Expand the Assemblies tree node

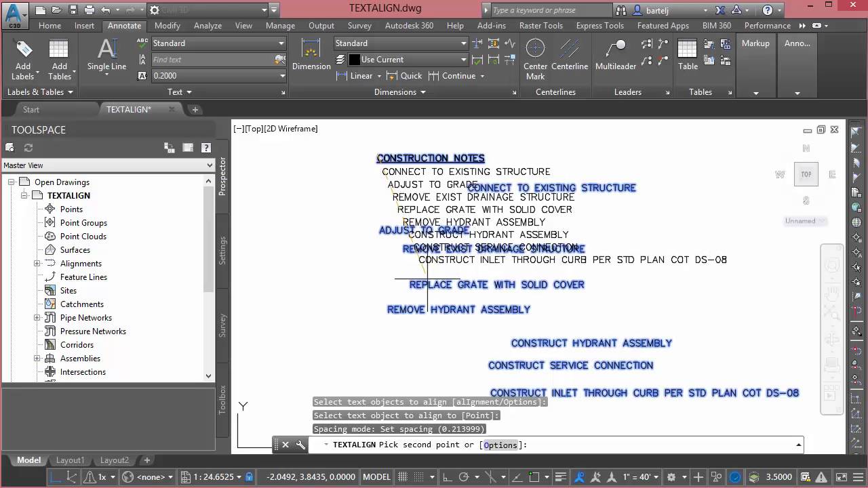37,358
